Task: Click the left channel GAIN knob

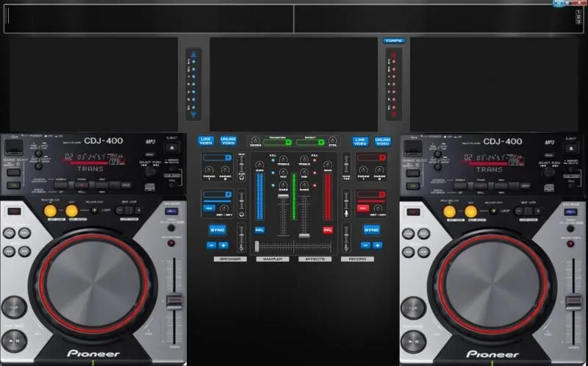Action: pyautogui.click(x=259, y=165)
